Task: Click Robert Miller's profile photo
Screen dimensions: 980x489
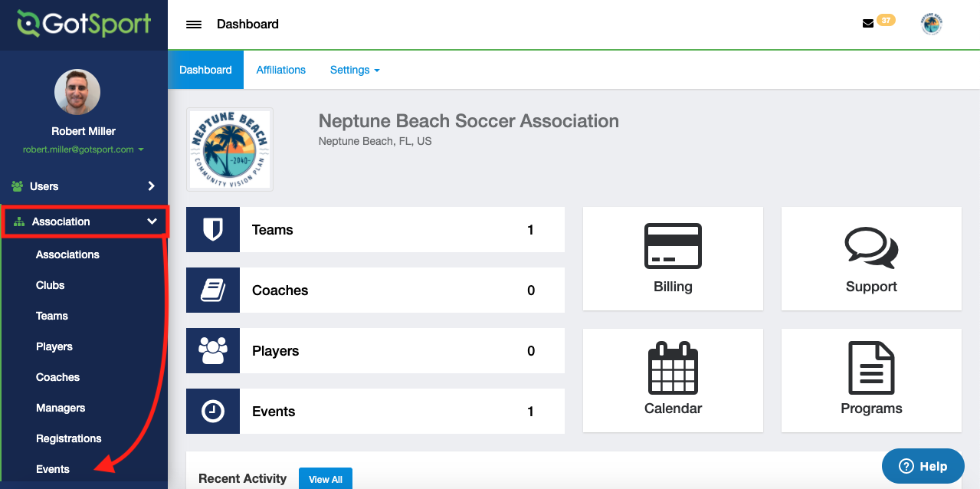Action: (77, 92)
